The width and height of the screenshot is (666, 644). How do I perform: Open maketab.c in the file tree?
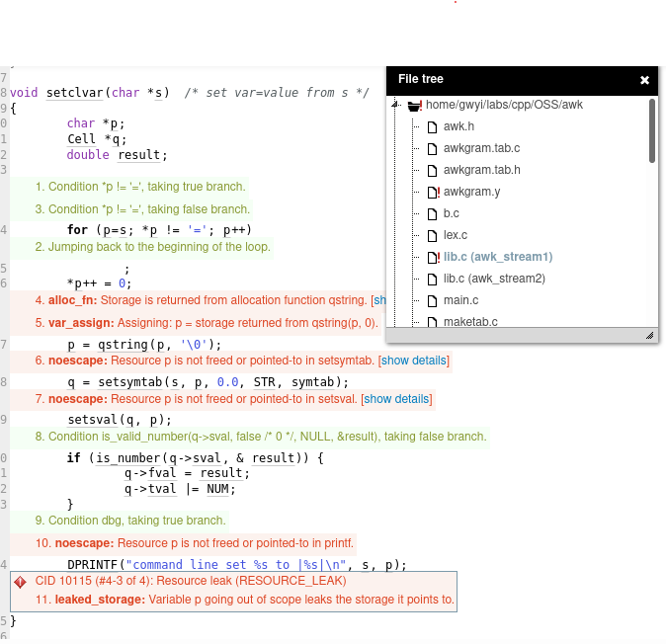[470, 321]
